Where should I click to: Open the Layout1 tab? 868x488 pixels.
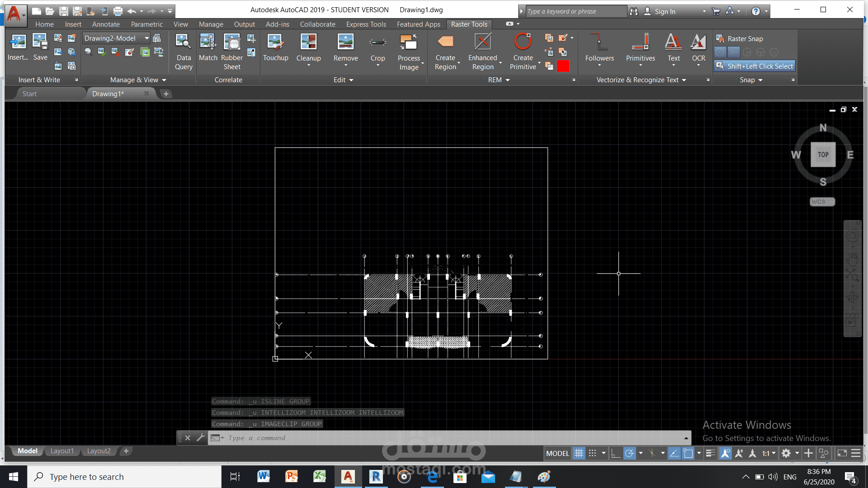coord(62,451)
